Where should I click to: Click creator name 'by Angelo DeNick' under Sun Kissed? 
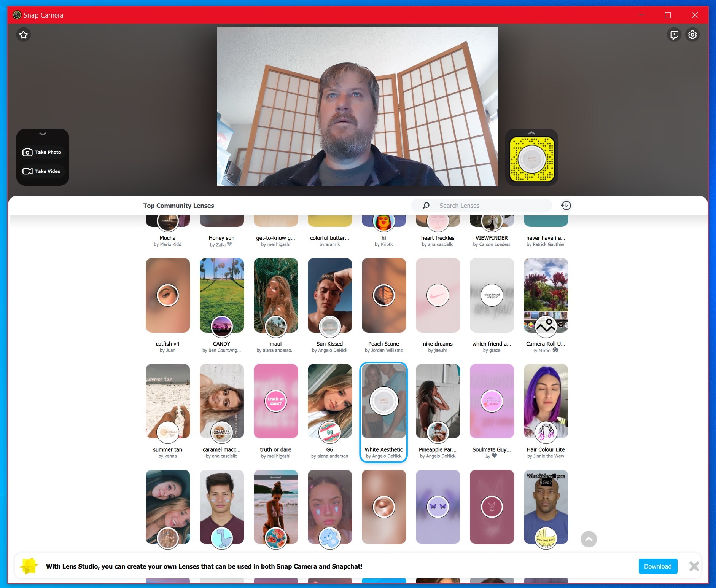click(330, 351)
